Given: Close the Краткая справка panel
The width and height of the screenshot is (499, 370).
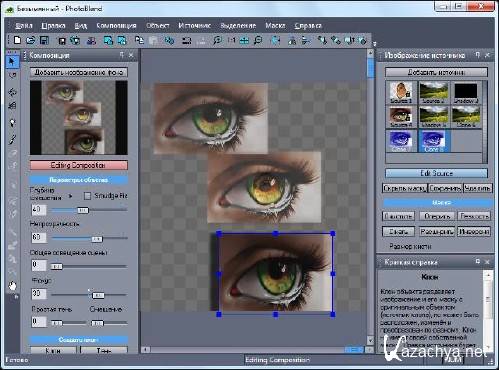Looking at the screenshot, I should [487, 262].
